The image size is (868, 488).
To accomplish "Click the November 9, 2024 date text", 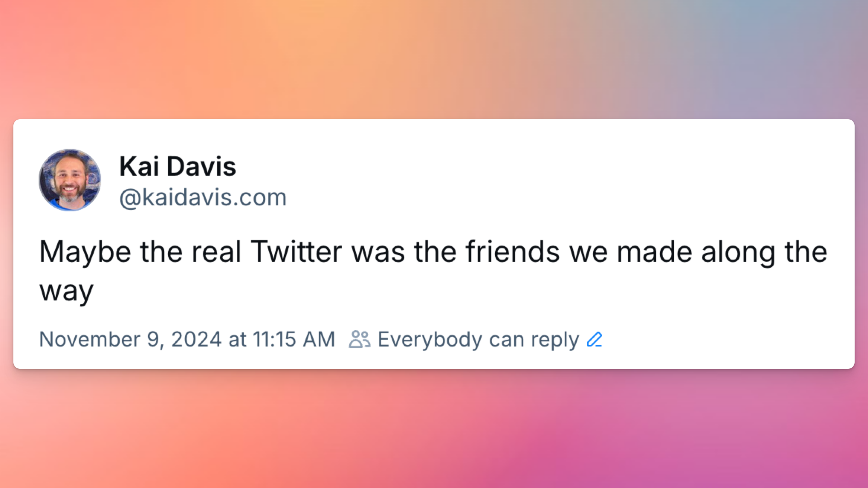I will [130, 339].
